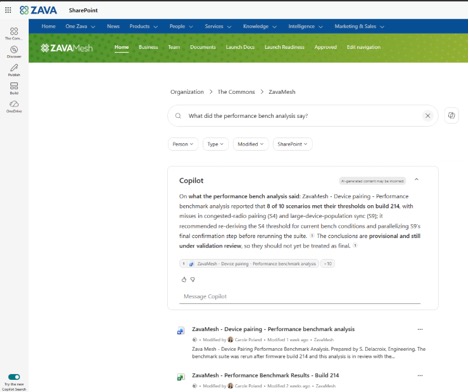Open more options for Performance benchmark analysis result
The image size is (469, 392).
click(x=420, y=329)
